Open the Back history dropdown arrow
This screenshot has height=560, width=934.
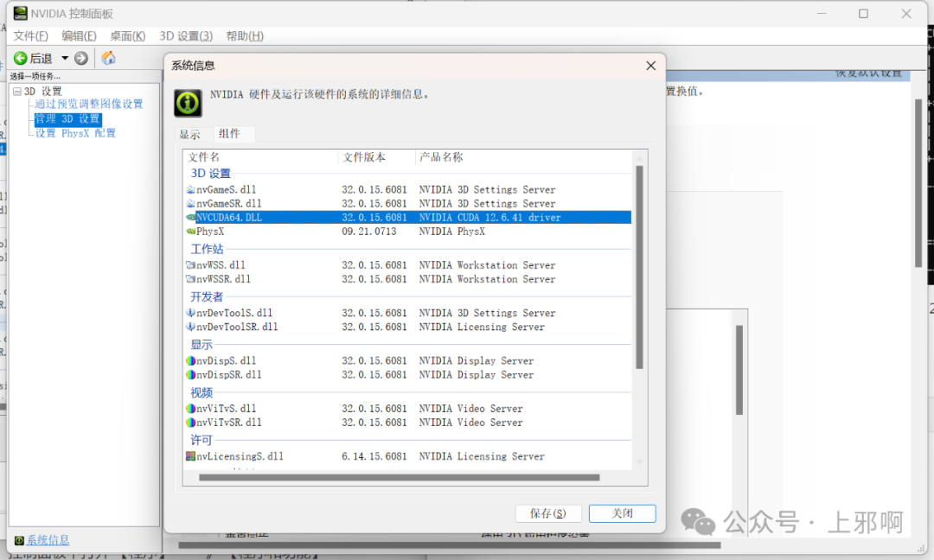tap(65, 58)
